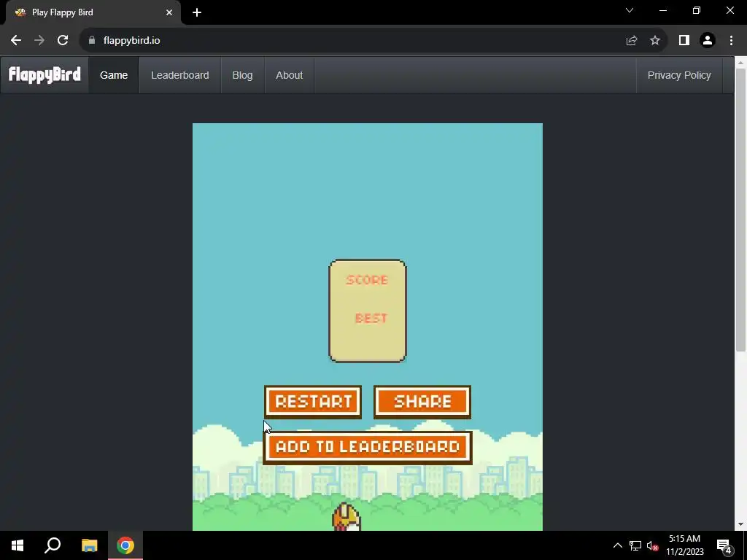Click the SHARE button in the game
This screenshot has width=747, height=560.
[x=422, y=402]
